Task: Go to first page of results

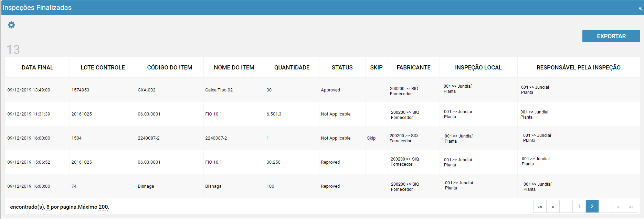Action: point(540,206)
